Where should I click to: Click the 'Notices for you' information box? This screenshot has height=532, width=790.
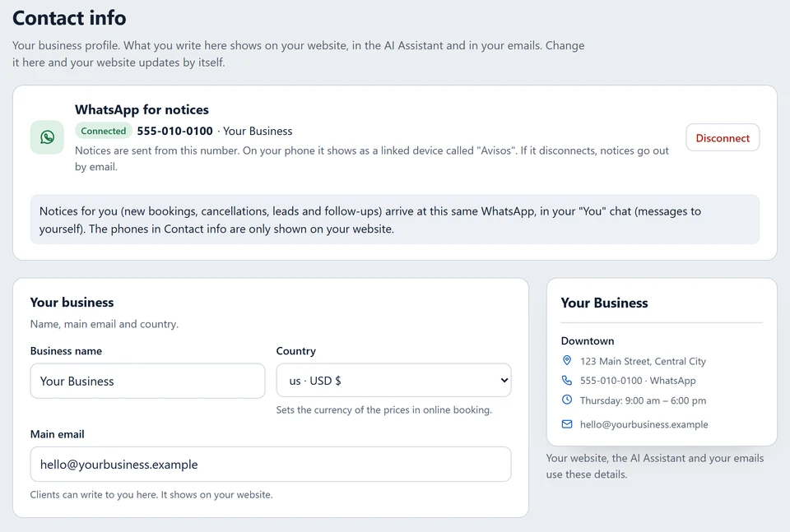(394, 220)
